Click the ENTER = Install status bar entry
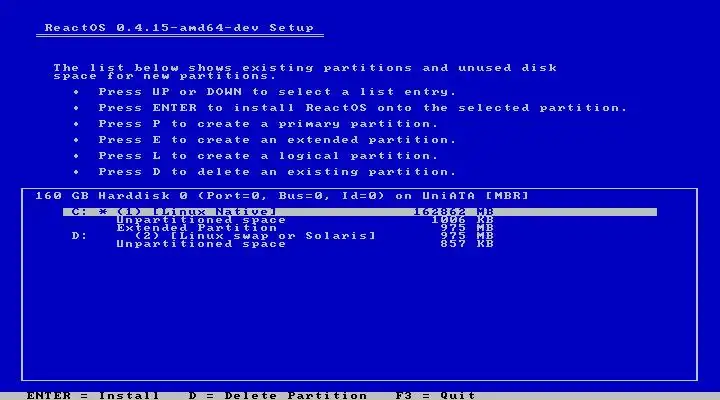 (93, 395)
